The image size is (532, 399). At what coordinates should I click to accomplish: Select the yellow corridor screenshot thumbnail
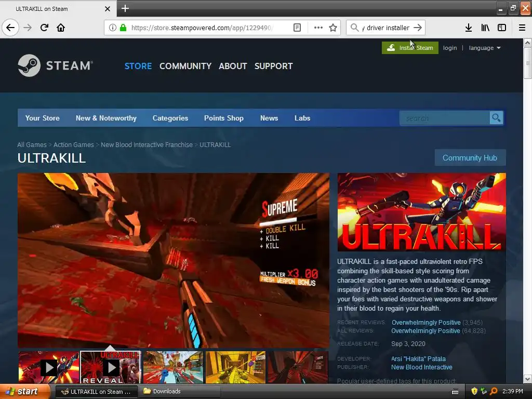pos(235,367)
